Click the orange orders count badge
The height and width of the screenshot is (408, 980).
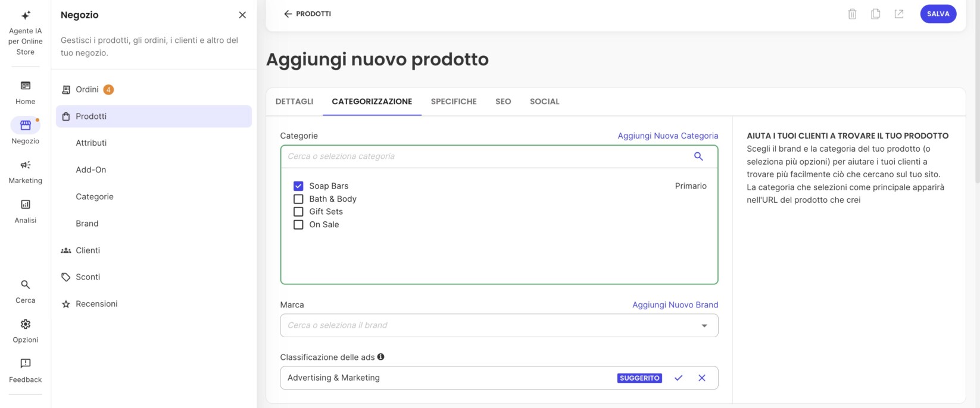(108, 90)
